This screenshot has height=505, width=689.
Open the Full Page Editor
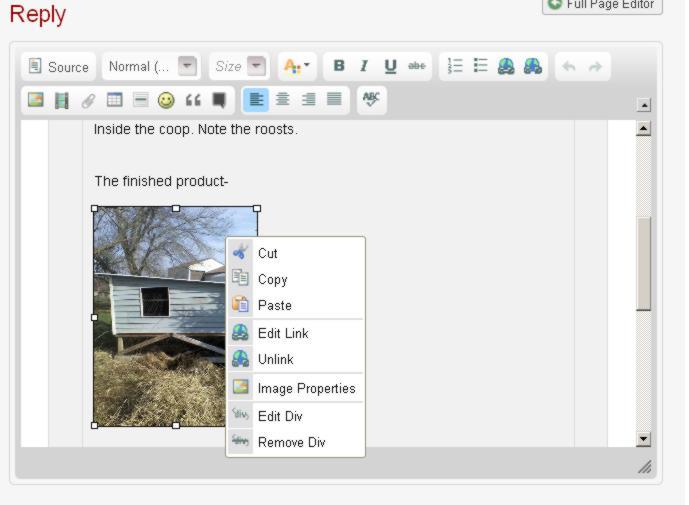(x=602, y=5)
